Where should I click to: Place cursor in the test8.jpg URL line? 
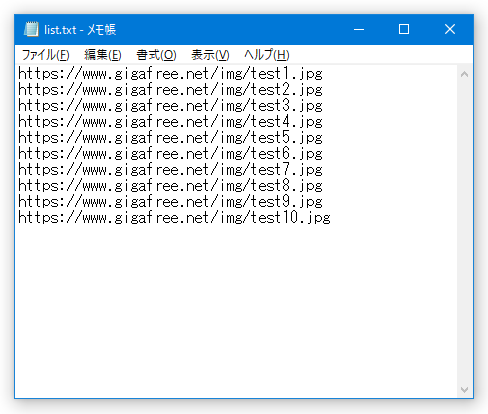(x=170, y=186)
